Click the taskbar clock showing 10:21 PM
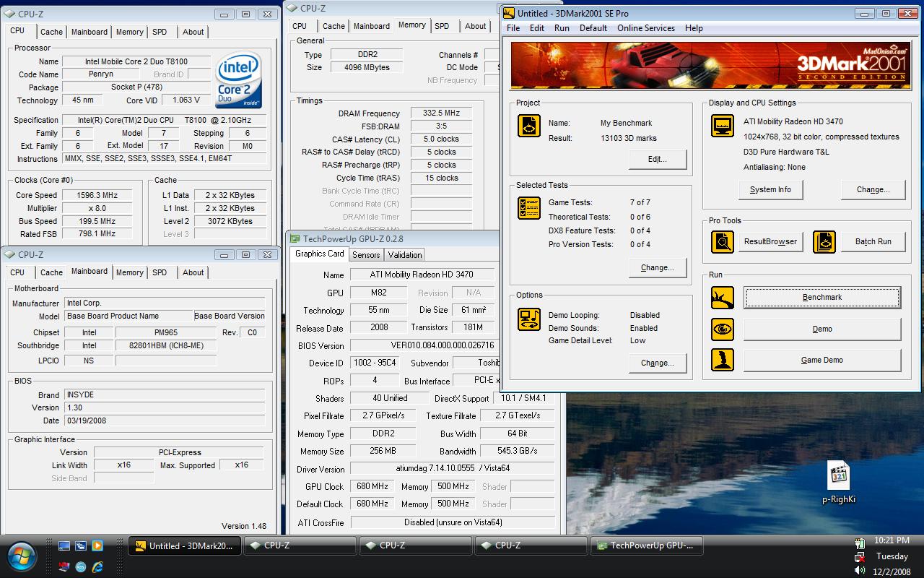Image resolution: width=924 pixels, height=578 pixels. pos(892,540)
